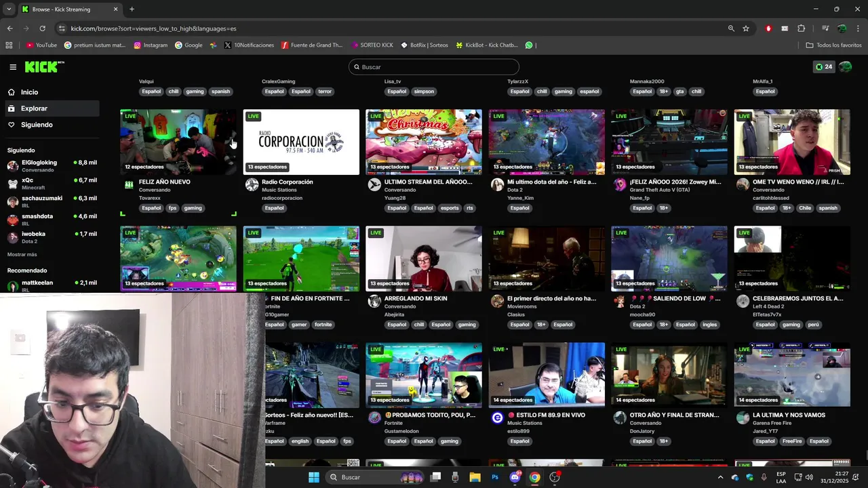Open the BotRix Sorteos bookmark
The image size is (868, 488).
(425, 45)
